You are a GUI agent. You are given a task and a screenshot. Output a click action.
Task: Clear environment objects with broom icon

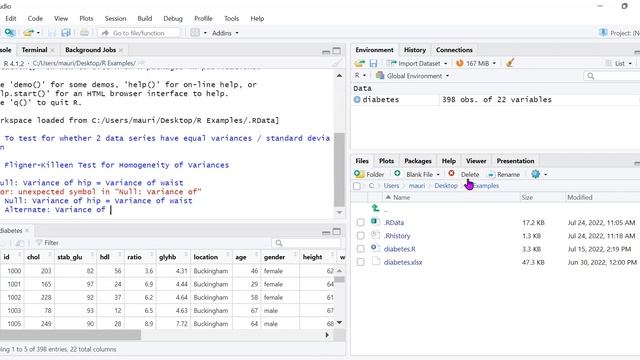(x=510, y=63)
